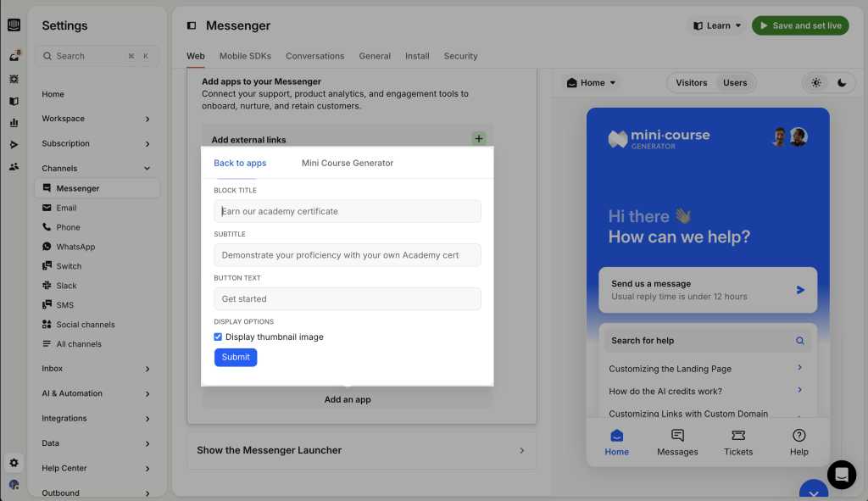
Task: Switch preview to light mode sun icon
Action: pos(816,82)
